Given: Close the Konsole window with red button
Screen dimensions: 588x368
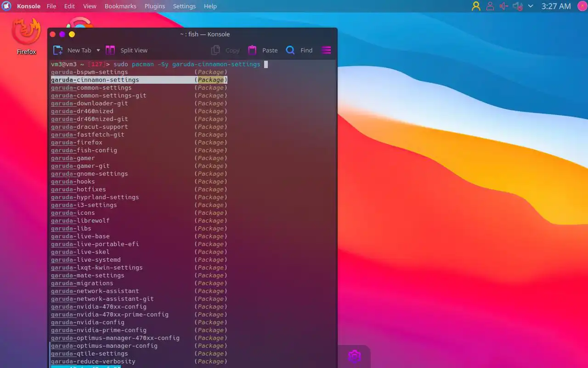Looking at the screenshot, I should 52,34.
